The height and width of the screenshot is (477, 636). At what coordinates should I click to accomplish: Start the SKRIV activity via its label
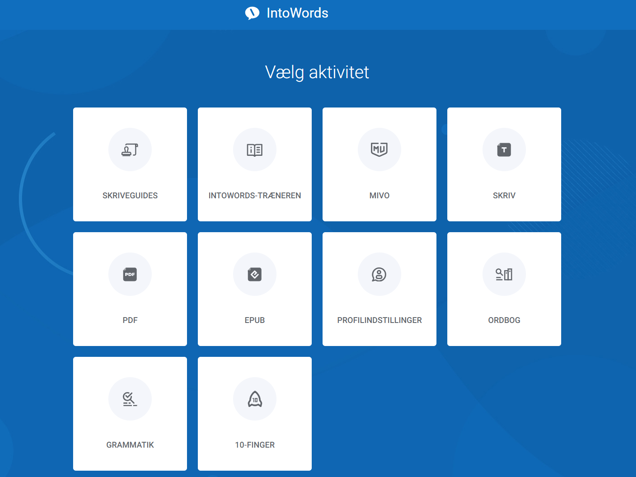point(504,196)
